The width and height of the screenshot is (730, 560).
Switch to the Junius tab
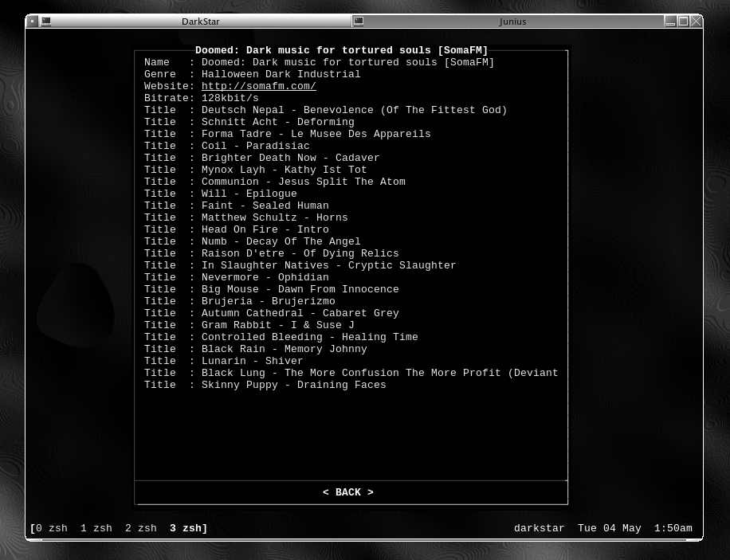point(512,22)
